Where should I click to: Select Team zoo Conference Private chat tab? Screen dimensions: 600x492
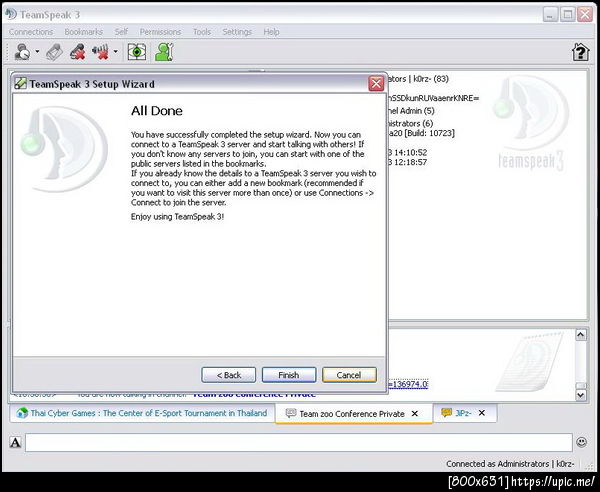point(352,414)
